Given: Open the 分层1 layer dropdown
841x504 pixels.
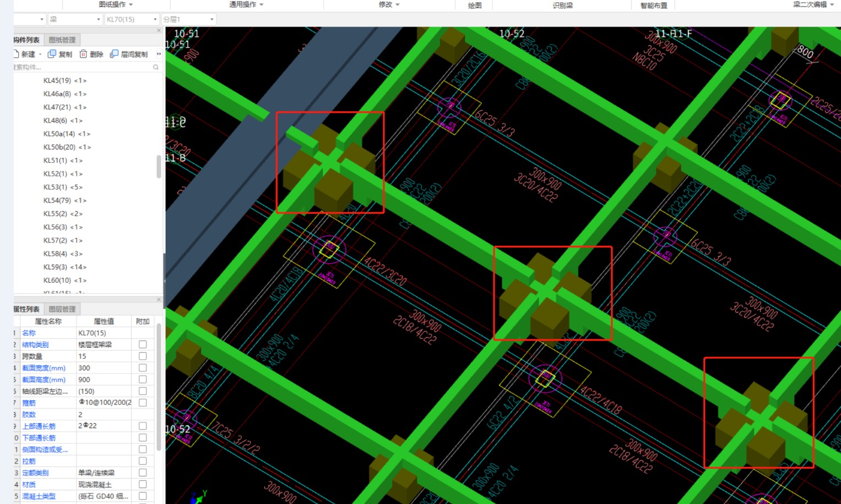Looking at the screenshot, I should pos(188,19).
